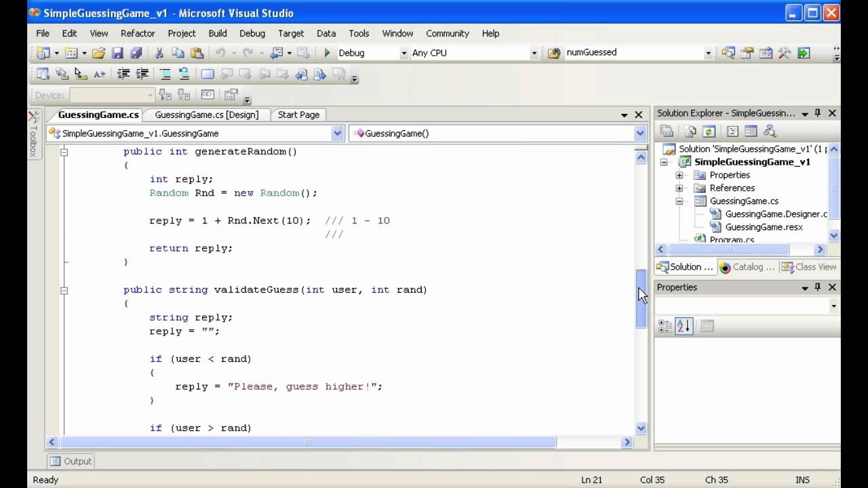
Task: Switch to the Class View tab
Action: (809, 267)
